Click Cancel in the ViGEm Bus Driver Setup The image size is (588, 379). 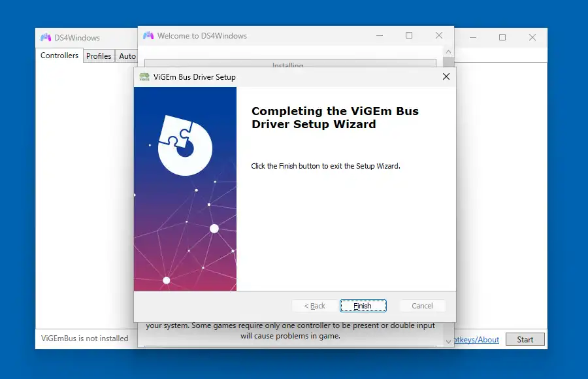pyautogui.click(x=422, y=306)
